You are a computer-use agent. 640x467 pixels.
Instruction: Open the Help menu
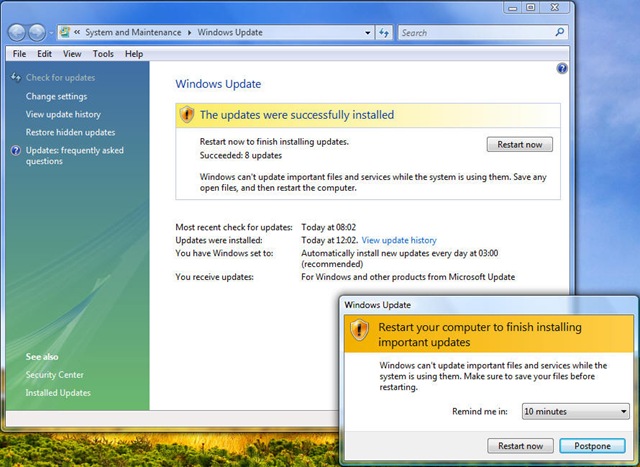tap(134, 54)
